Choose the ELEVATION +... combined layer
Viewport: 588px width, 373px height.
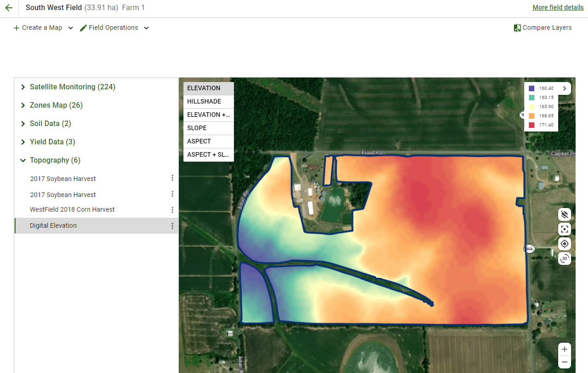209,115
